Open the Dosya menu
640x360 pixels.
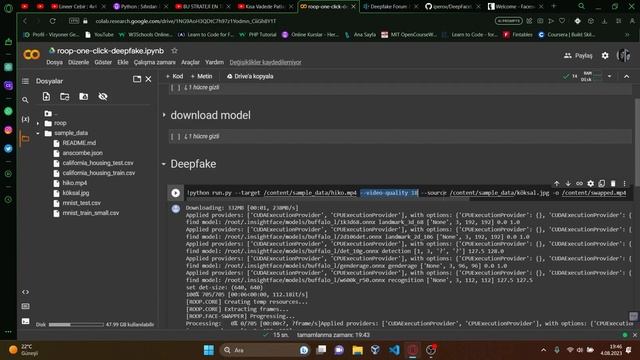click(x=54, y=62)
